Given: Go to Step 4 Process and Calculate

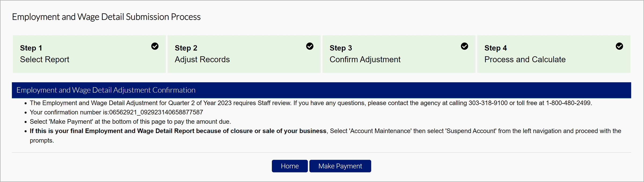Looking at the screenshot, I should [x=554, y=54].
